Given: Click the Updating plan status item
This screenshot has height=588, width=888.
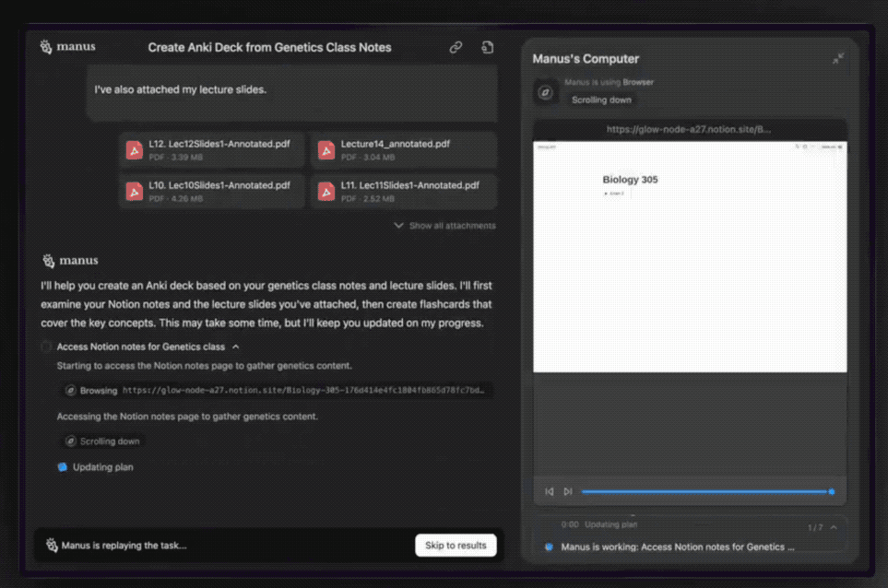Looking at the screenshot, I should click(x=95, y=467).
